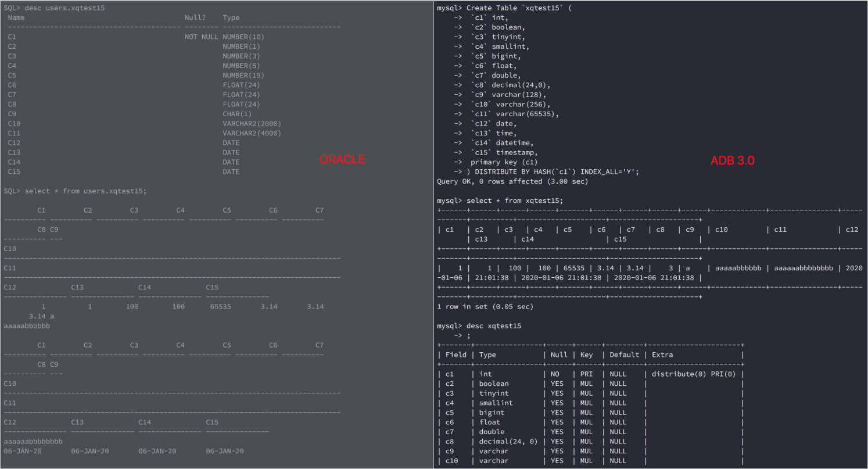Click the 'smallint' type in mysql desc table
This screenshot has width=868, height=469.
click(x=496, y=403)
